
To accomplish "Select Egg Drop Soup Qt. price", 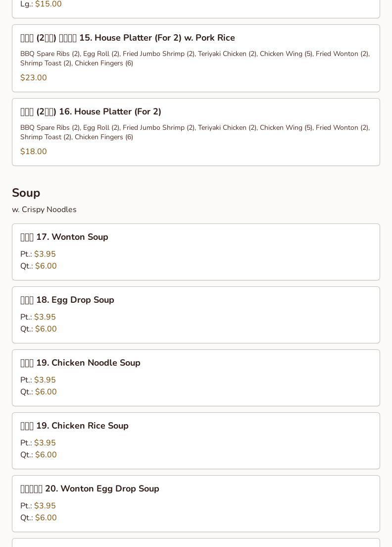I will [46, 329].
